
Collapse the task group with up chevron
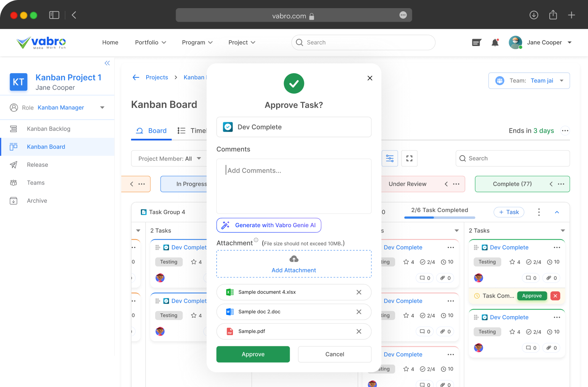click(x=557, y=212)
